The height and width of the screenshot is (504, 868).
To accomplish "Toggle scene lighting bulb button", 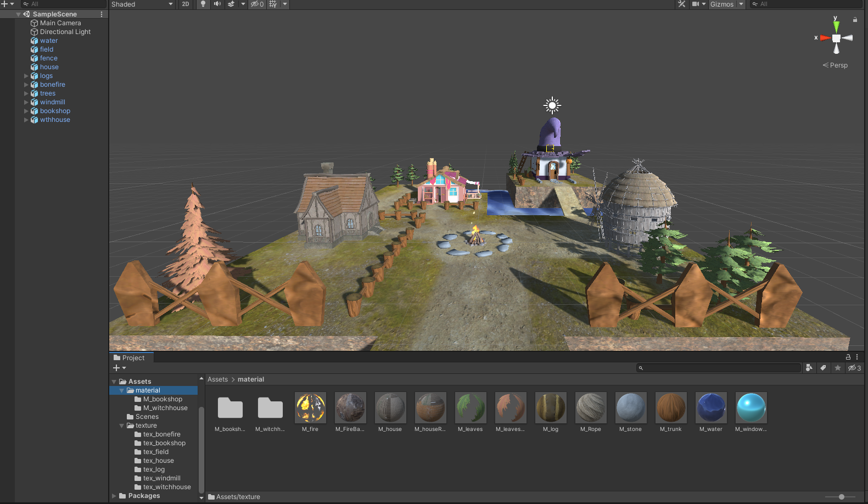I will click(x=203, y=4).
